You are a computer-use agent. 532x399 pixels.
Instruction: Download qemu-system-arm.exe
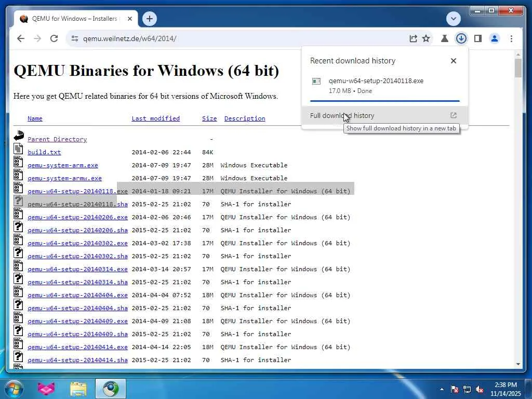tap(63, 165)
